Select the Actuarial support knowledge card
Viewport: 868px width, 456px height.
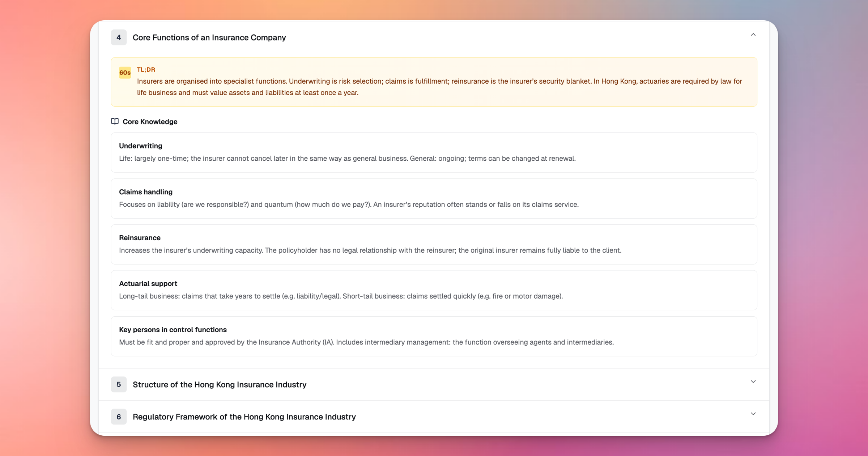(434, 290)
